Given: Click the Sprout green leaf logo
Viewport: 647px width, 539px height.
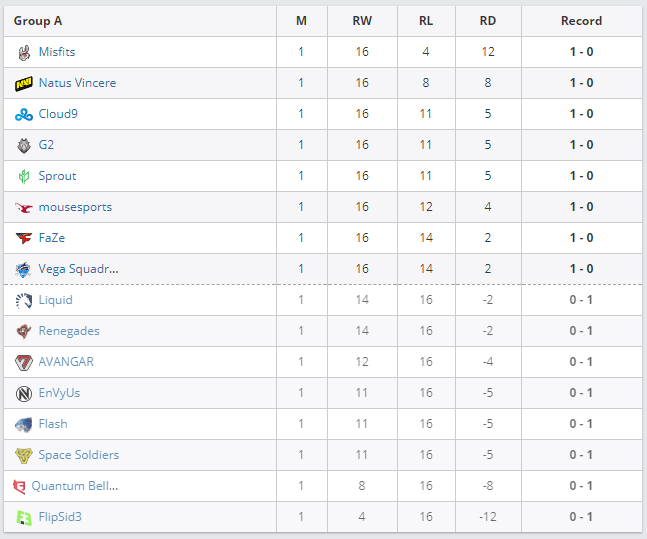Looking at the screenshot, I should pyautogui.click(x=24, y=176).
